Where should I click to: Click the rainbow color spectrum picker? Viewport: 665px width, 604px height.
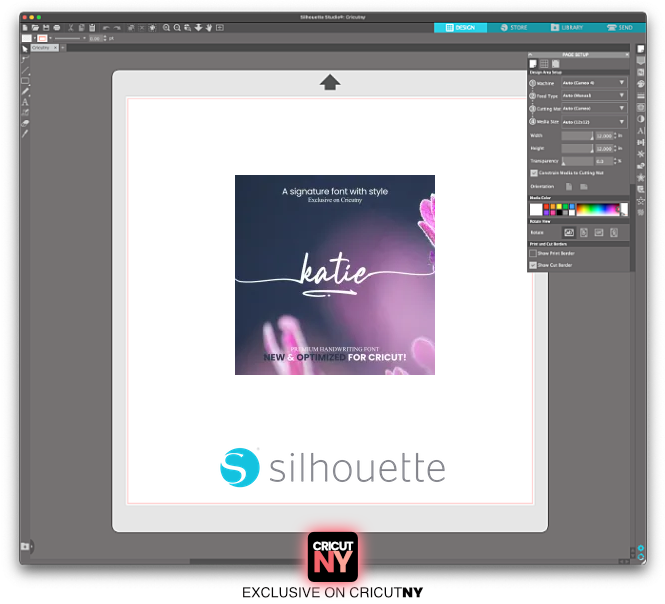coord(598,210)
